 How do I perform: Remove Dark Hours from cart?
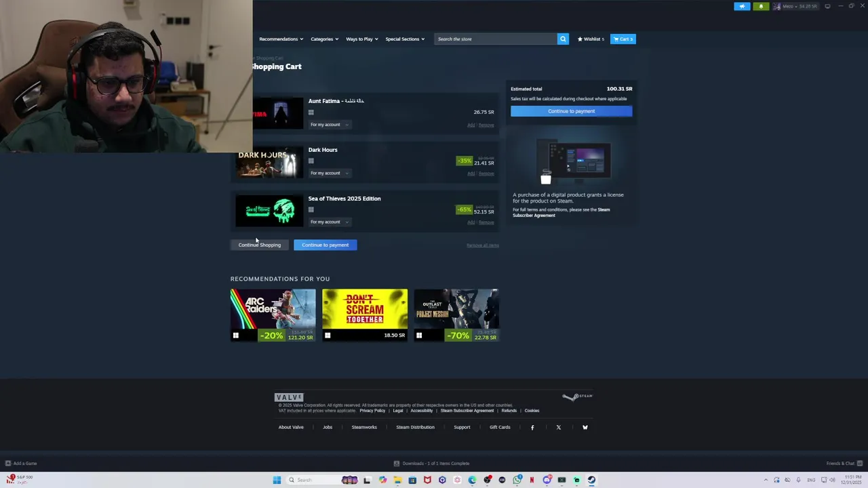point(486,174)
